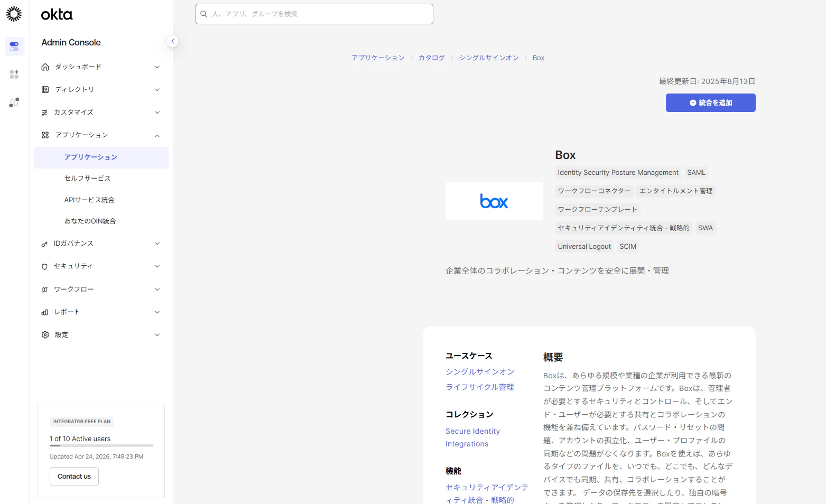
Task: Expand the レポート menu chevron
Action: click(x=157, y=312)
